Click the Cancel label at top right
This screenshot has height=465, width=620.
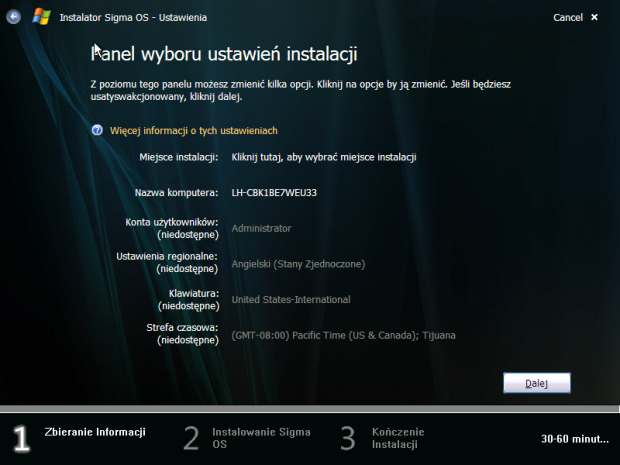point(568,17)
